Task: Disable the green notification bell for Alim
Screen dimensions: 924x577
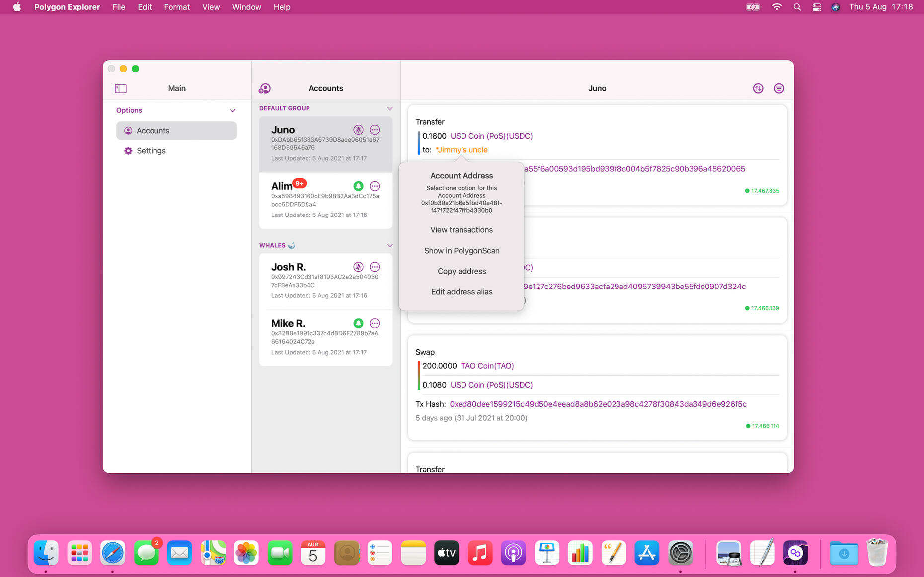Action: pyautogui.click(x=358, y=186)
